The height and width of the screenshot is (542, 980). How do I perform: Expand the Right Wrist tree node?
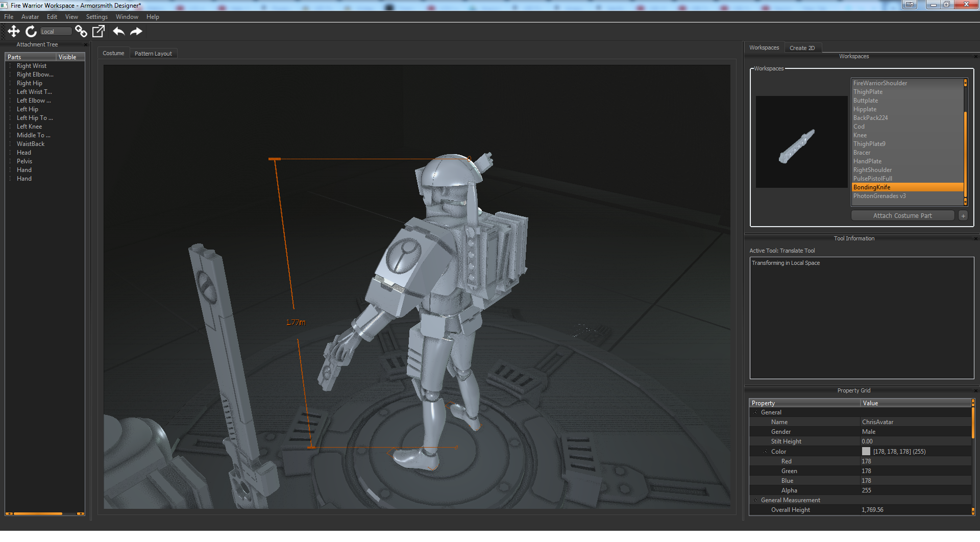point(10,66)
